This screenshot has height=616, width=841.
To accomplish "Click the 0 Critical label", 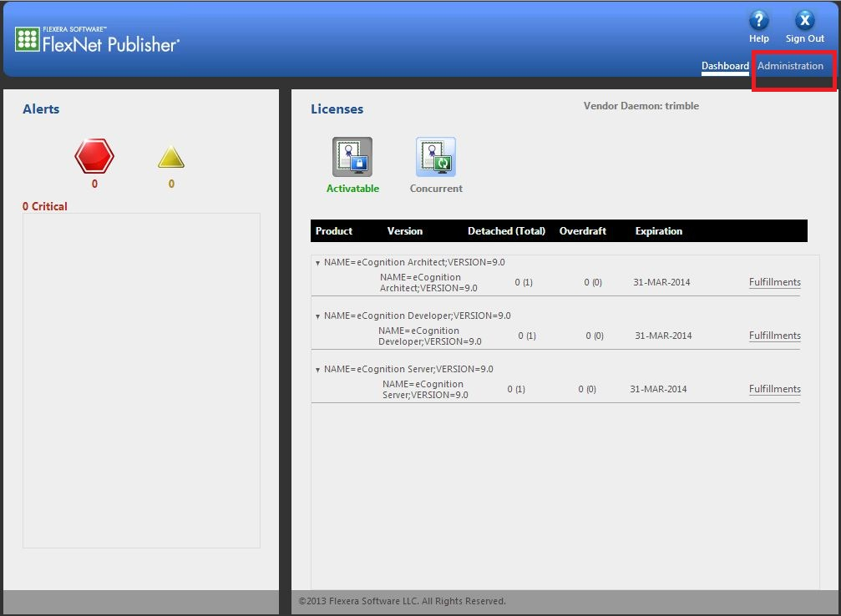I will (x=45, y=206).
